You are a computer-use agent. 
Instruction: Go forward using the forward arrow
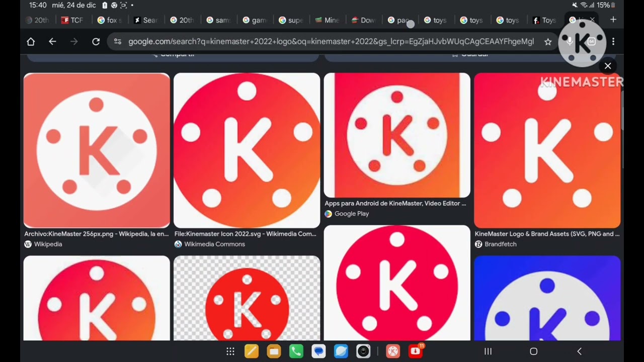tap(74, 42)
